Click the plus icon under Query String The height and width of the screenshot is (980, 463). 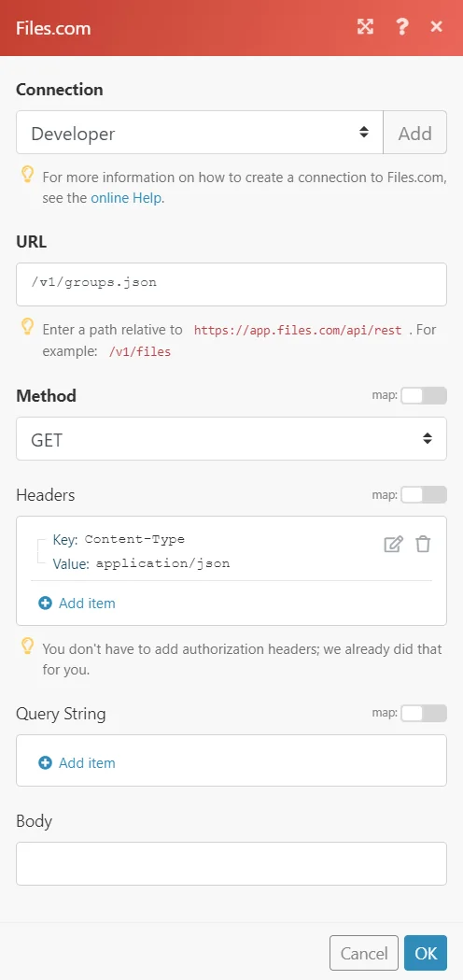tap(45, 763)
